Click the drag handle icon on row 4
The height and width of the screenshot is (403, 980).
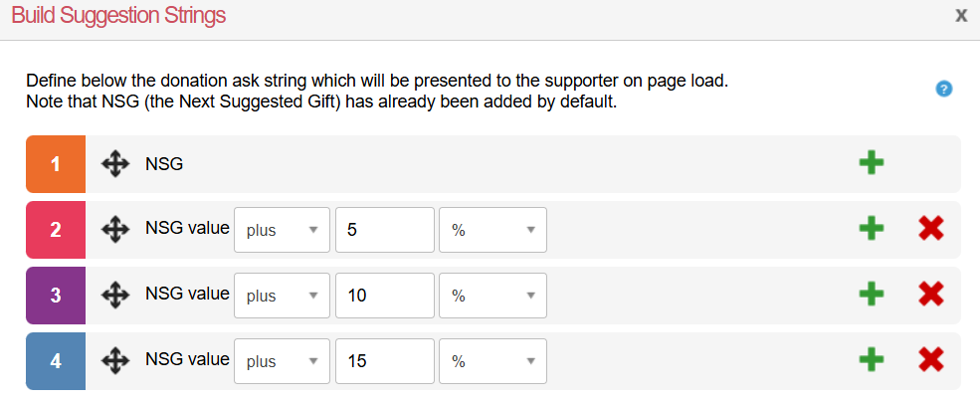pyautogui.click(x=116, y=360)
